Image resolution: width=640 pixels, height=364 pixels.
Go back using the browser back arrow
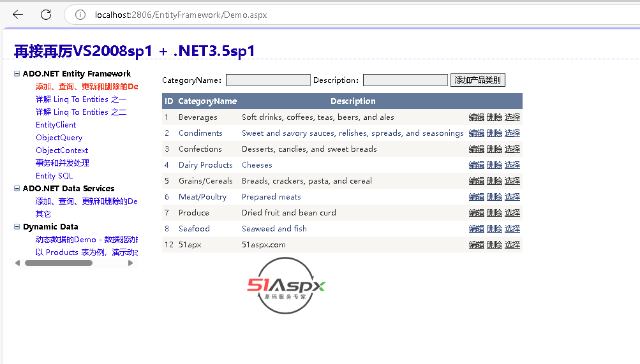pyautogui.click(x=18, y=15)
